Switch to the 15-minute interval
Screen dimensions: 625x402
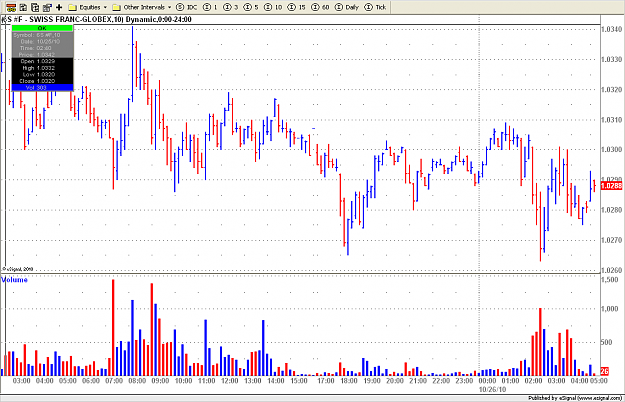click(297, 7)
